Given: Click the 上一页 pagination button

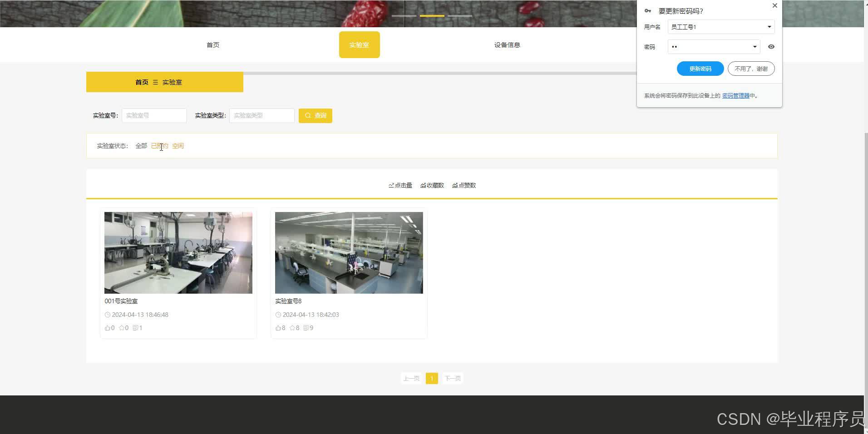Looking at the screenshot, I should pyautogui.click(x=411, y=378).
